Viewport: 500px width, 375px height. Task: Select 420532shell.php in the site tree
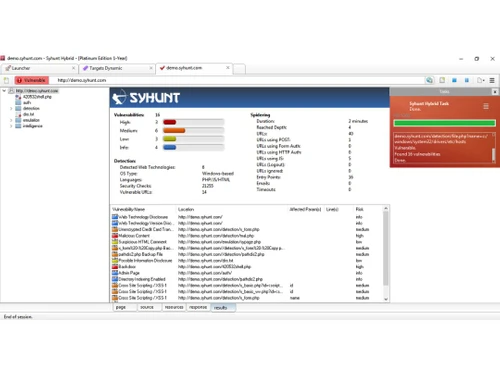coord(37,97)
